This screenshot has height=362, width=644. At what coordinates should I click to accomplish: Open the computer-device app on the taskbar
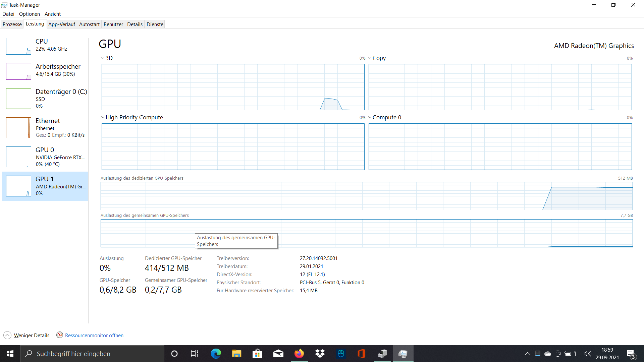pyautogui.click(x=382, y=354)
